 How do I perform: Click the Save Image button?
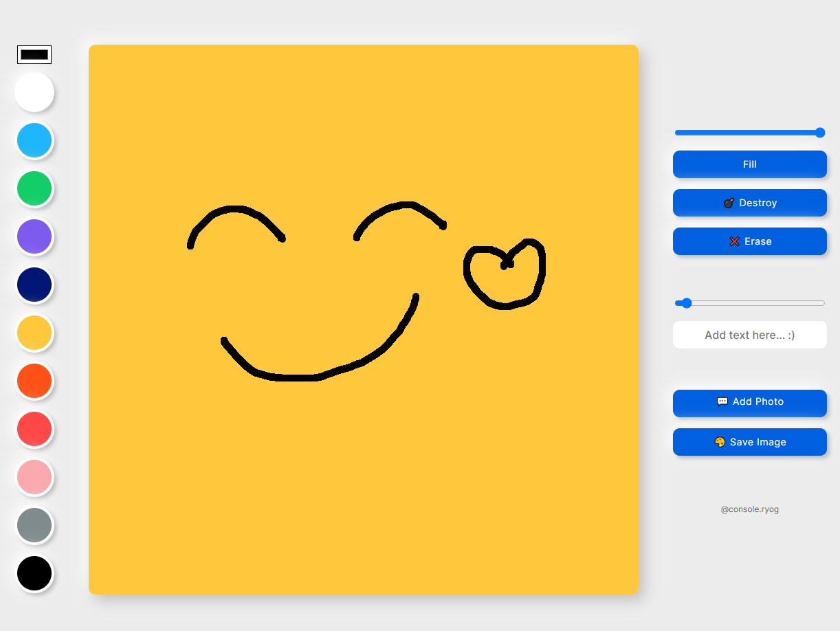click(x=749, y=442)
